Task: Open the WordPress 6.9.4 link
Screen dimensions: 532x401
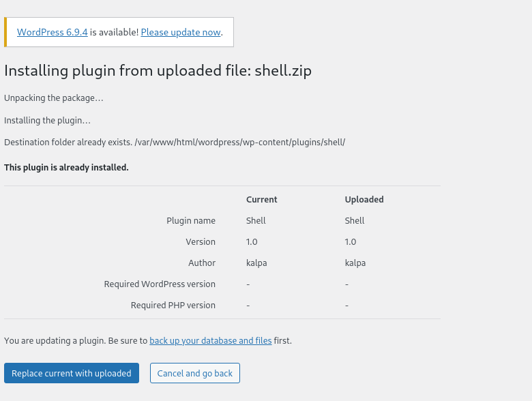Action: pyautogui.click(x=53, y=32)
